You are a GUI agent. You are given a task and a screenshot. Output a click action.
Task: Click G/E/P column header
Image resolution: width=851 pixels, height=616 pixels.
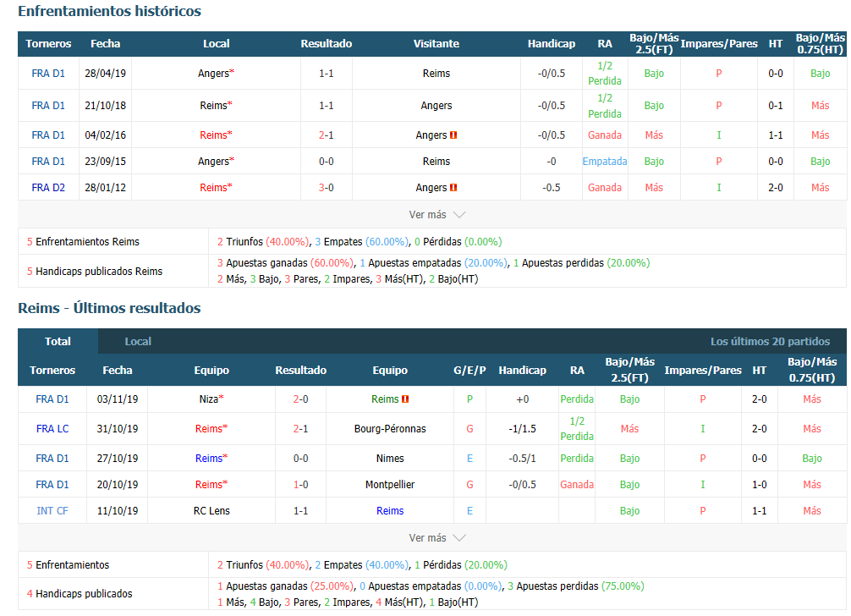[469, 370]
